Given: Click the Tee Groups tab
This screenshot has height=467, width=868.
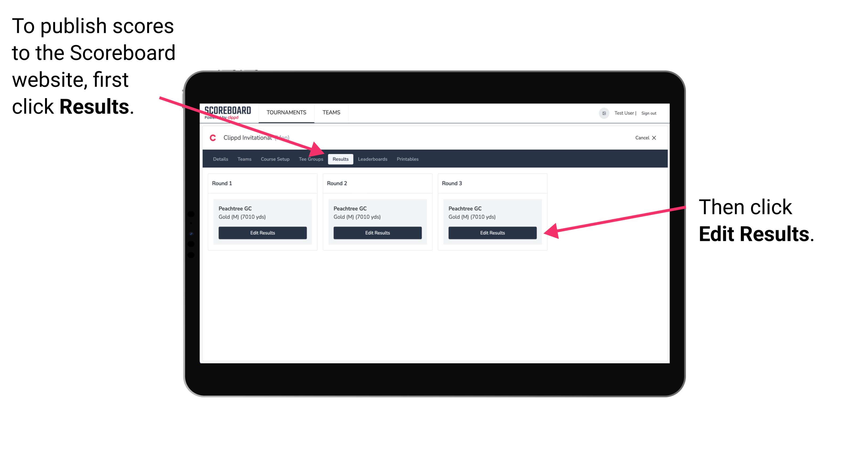Looking at the screenshot, I should [x=311, y=159].
